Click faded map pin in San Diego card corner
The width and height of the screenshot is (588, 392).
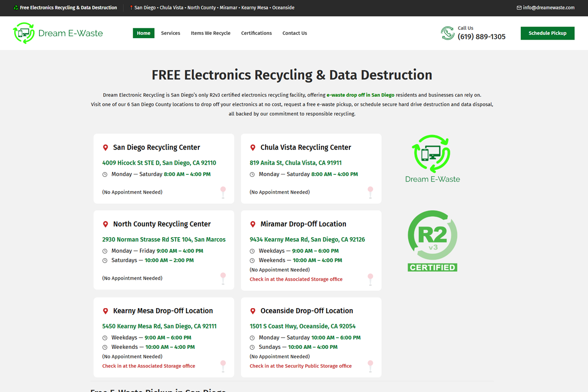pyautogui.click(x=223, y=192)
